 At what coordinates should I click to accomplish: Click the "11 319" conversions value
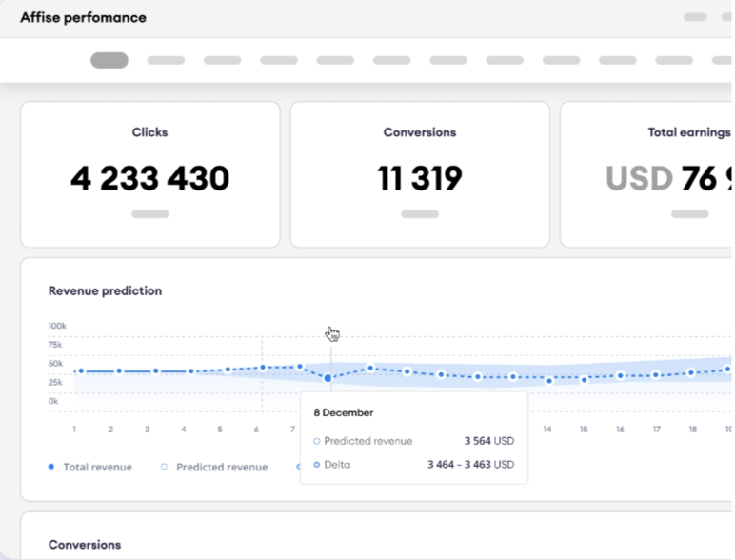pyautogui.click(x=420, y=178)
